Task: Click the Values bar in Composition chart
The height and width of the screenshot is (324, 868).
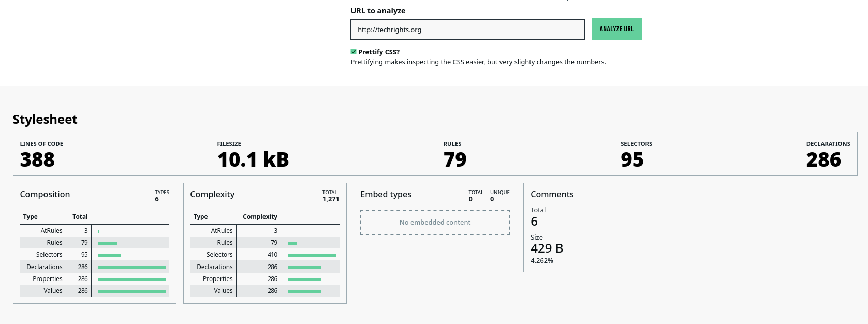Action: click(x=131, y=290)
